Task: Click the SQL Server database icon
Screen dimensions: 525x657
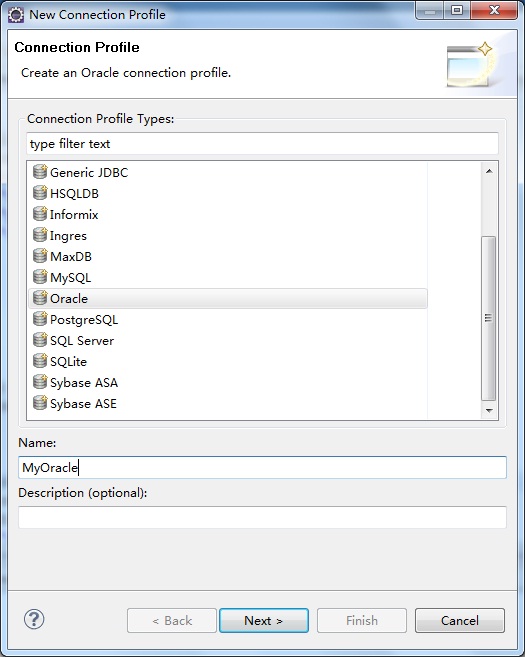Action: pos(40,339)
